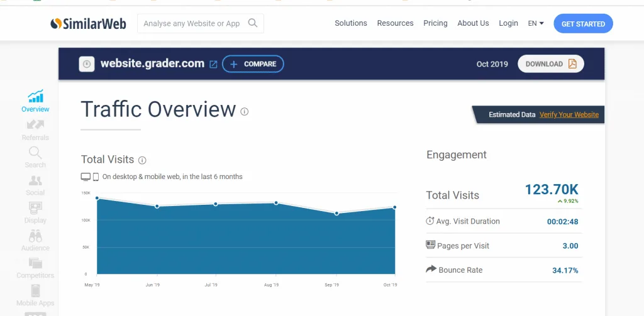Click the 34.17% bounce rate value
Viewport: 644px width, 316px height.
coord(565,270)
